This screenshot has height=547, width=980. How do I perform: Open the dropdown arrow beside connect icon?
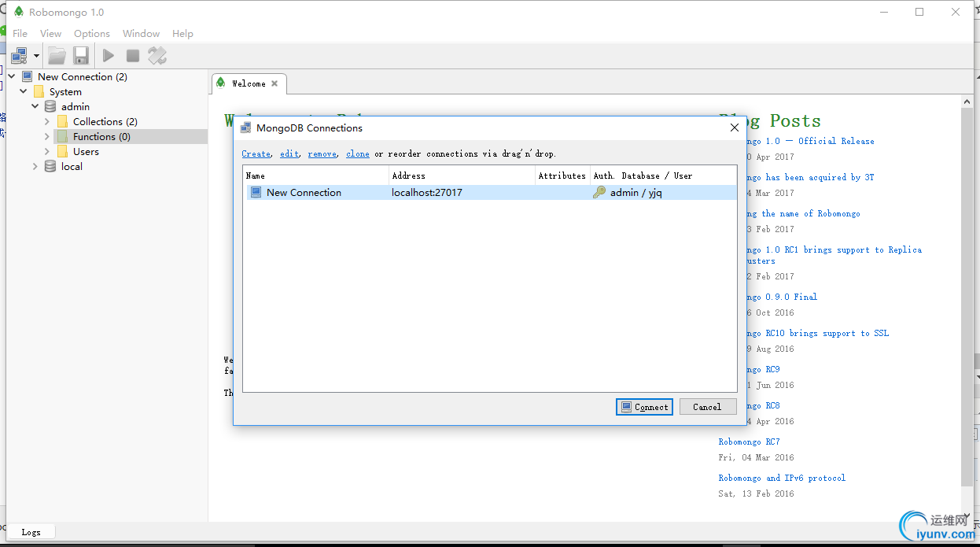(36, 57)
